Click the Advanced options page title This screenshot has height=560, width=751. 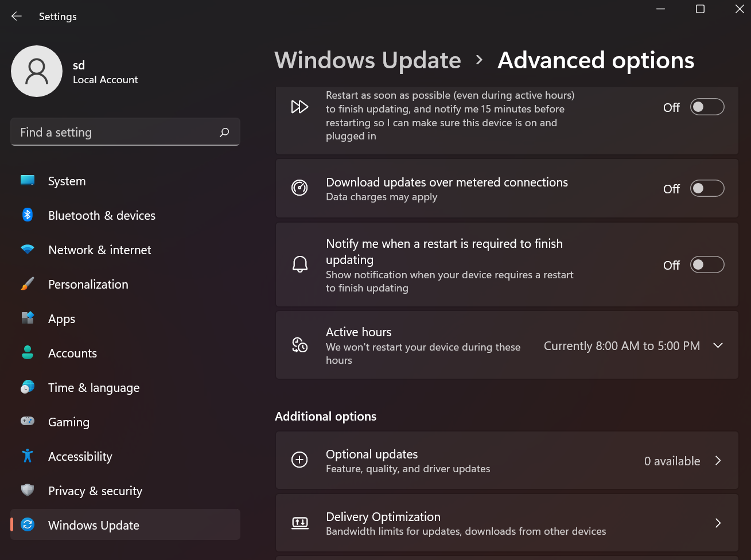pyautogui.click(x=596, y=60)
